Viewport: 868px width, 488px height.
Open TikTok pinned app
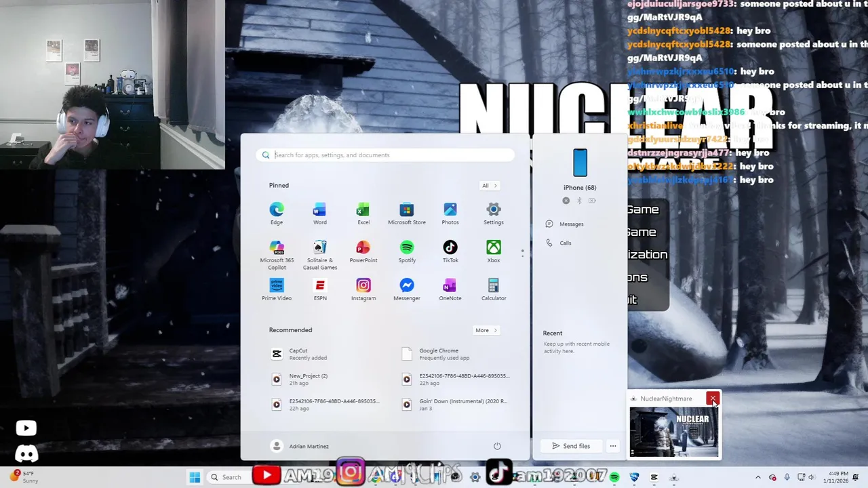(x=450, y=251)
